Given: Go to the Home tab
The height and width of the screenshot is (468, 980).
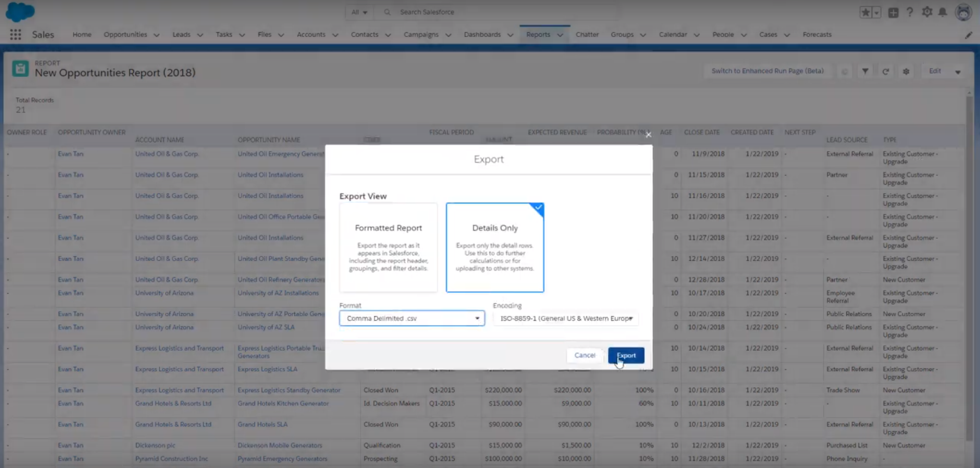Looking at the screenshot, I should coord(82,34).
